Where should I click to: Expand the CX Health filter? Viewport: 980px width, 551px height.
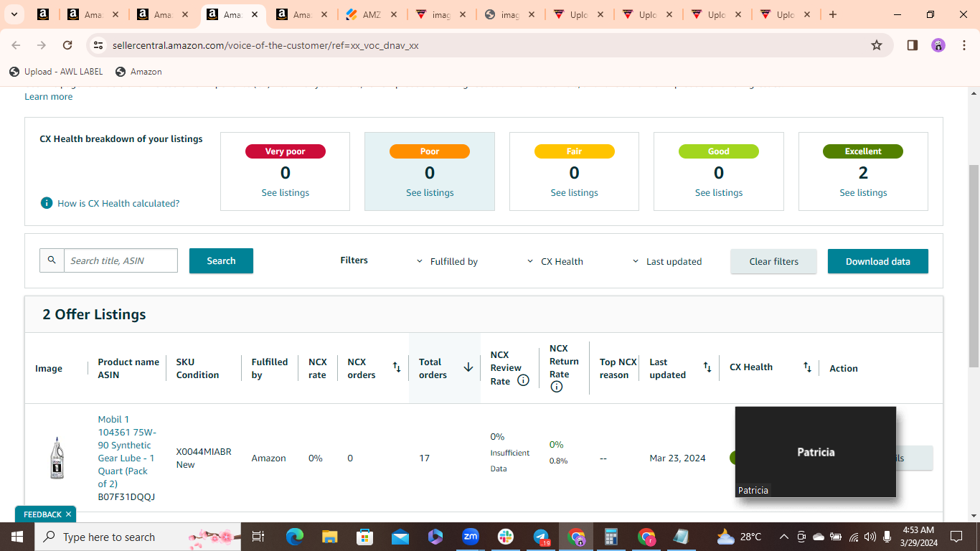coord(555,262)
